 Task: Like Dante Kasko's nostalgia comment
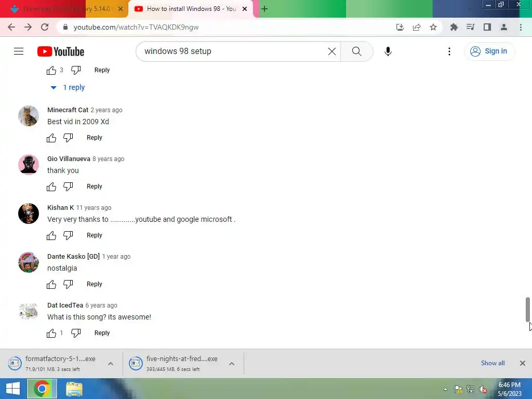pyautogui.click(x=51, y=284)
